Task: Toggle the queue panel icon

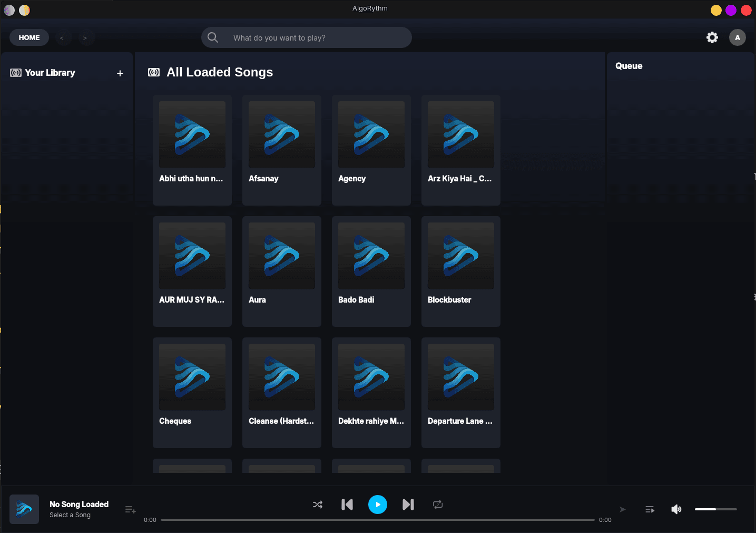Action: (650, 509)
